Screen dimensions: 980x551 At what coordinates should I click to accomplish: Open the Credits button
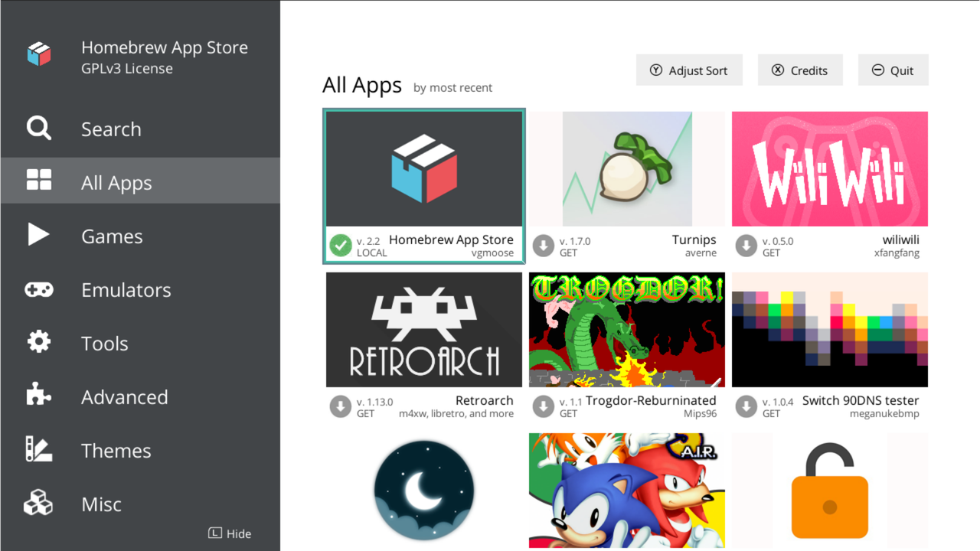coord(800,70)
